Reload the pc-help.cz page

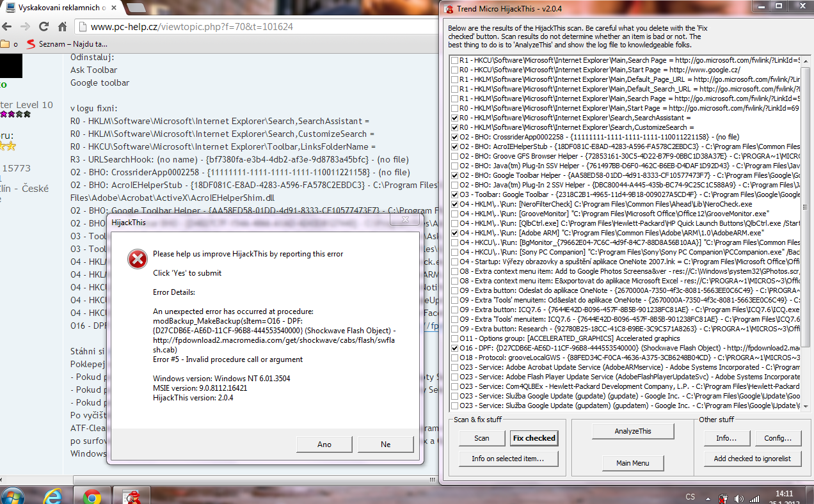tap(44, 27)
